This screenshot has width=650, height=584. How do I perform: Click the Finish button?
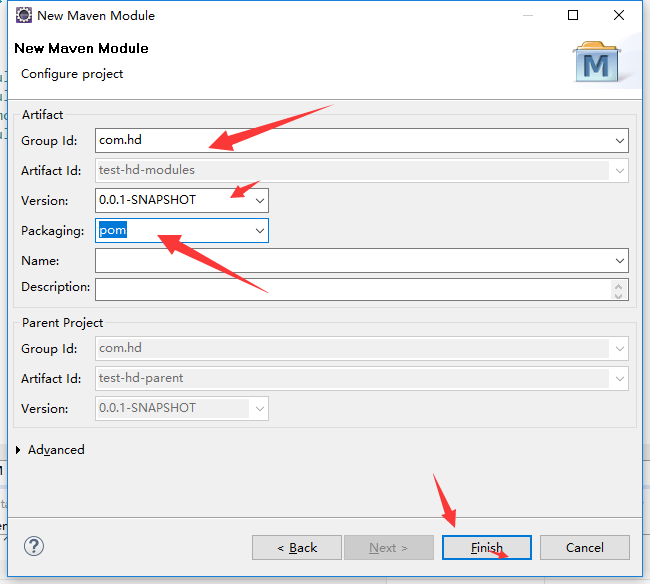(487, 548)
